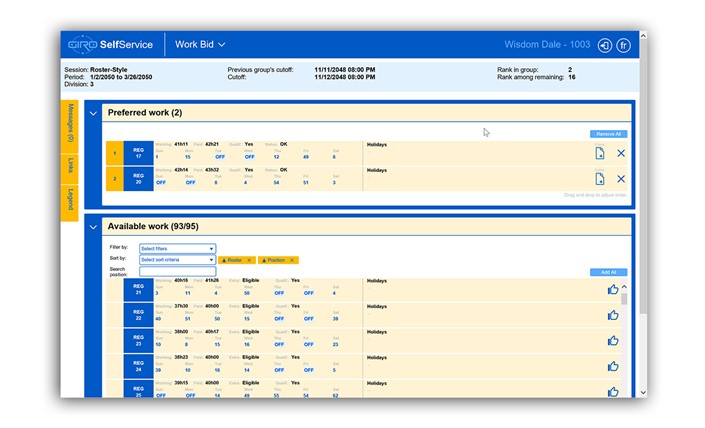Screen dimensions: 705x428
Task: Remove the Position sort tag
Action: pyautogui.click(x=292, y=260)
